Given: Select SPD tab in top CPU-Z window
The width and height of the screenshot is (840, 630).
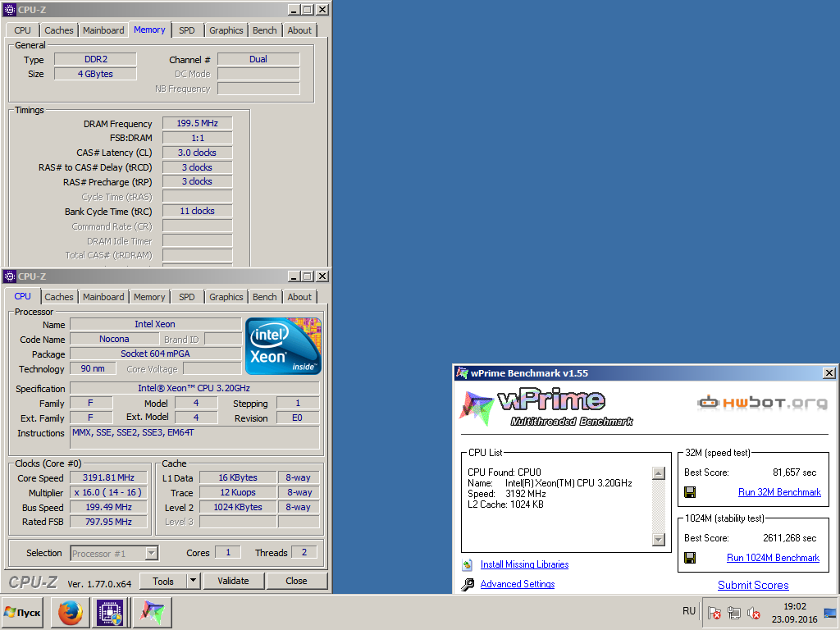Looking at the screenshot, I should tap(187, 30).
